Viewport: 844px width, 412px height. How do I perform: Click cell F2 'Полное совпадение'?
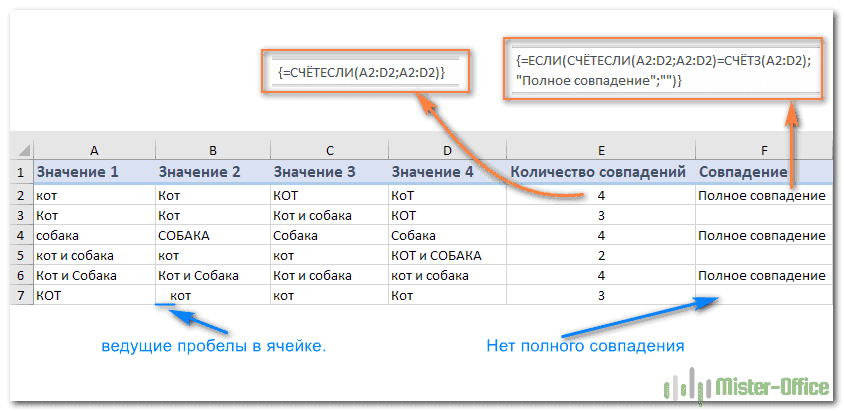(x=764, y=195)
